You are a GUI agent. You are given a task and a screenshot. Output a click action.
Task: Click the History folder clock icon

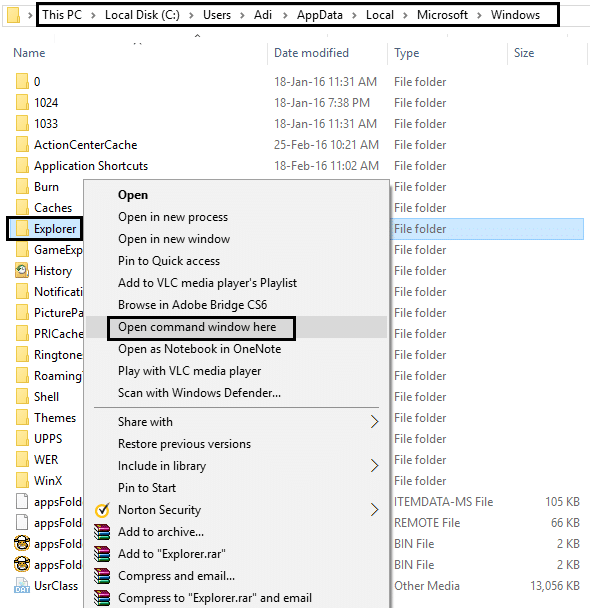point(22,270)
